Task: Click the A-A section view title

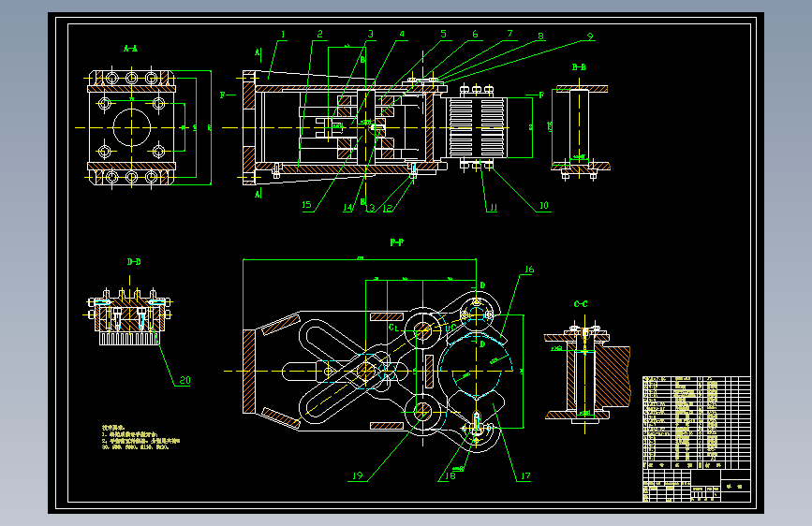Action: (x=130, y=49)
